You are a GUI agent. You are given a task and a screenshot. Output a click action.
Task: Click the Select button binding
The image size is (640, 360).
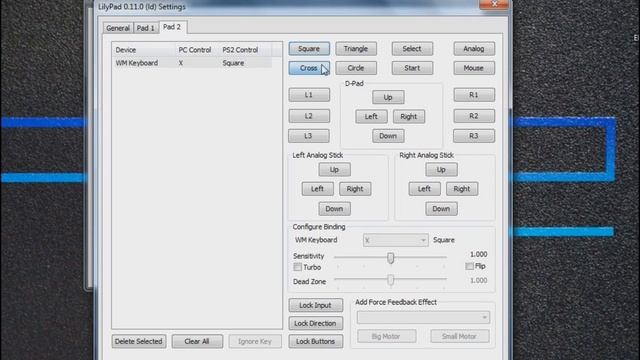[412, 49]
